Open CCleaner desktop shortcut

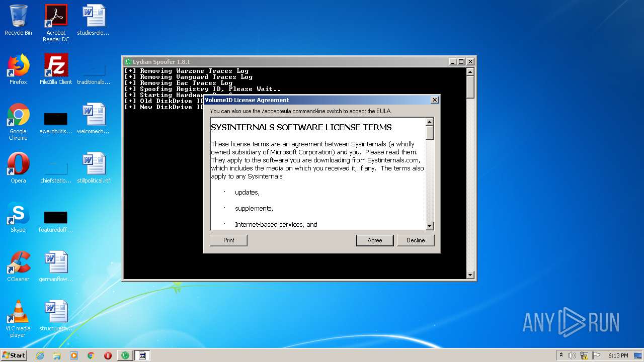(18, 266)
